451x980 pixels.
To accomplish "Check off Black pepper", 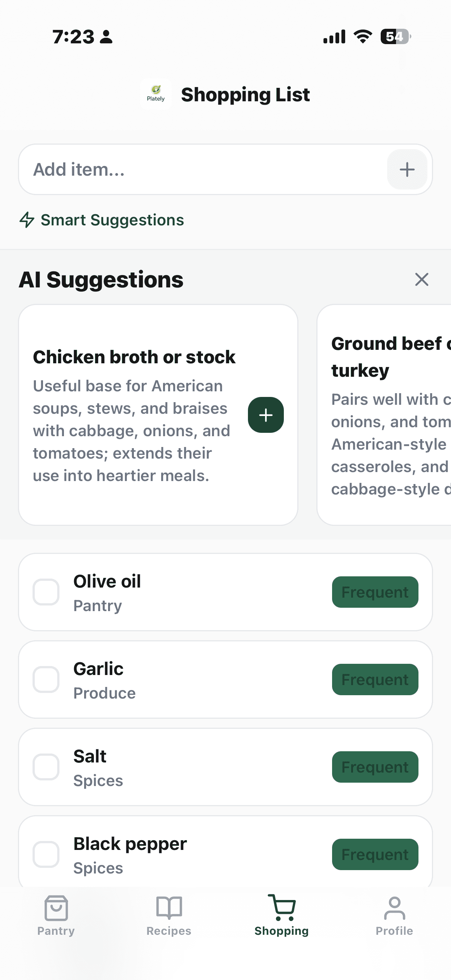I will (46, 854).
